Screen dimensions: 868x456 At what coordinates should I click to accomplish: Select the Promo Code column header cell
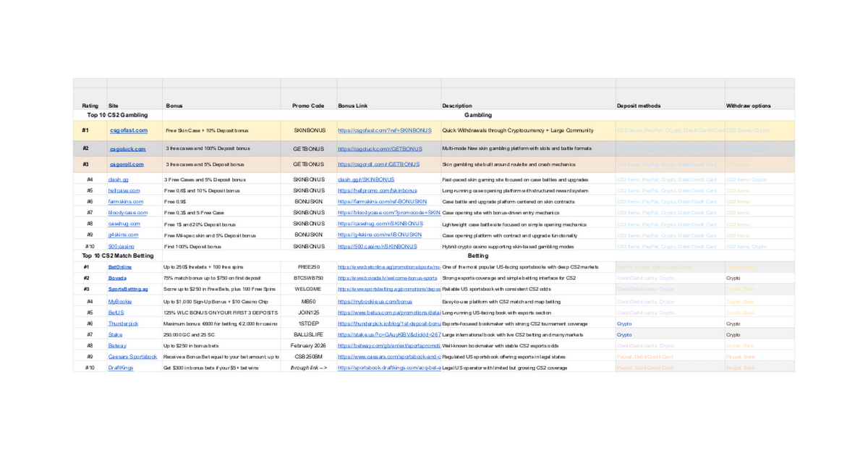pyautogui.click(x=308, y=106)
